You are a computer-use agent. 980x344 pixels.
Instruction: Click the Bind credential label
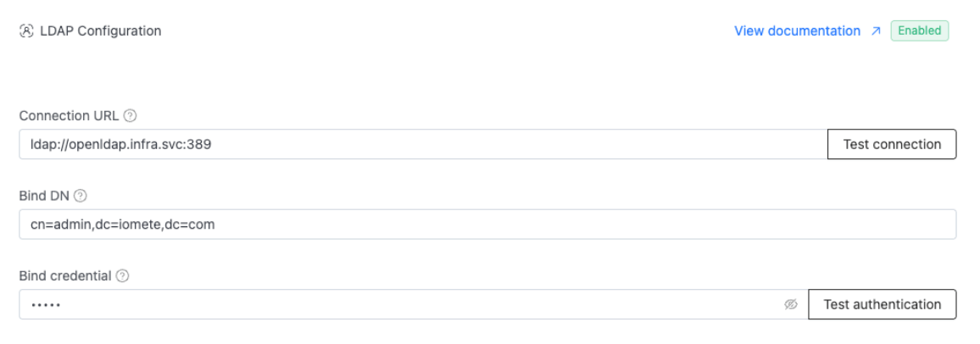pos(65,275)
